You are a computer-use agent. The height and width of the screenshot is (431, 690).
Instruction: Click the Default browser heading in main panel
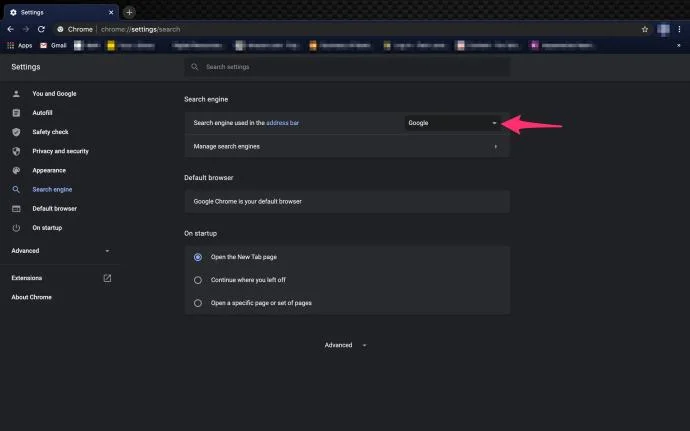209,178
